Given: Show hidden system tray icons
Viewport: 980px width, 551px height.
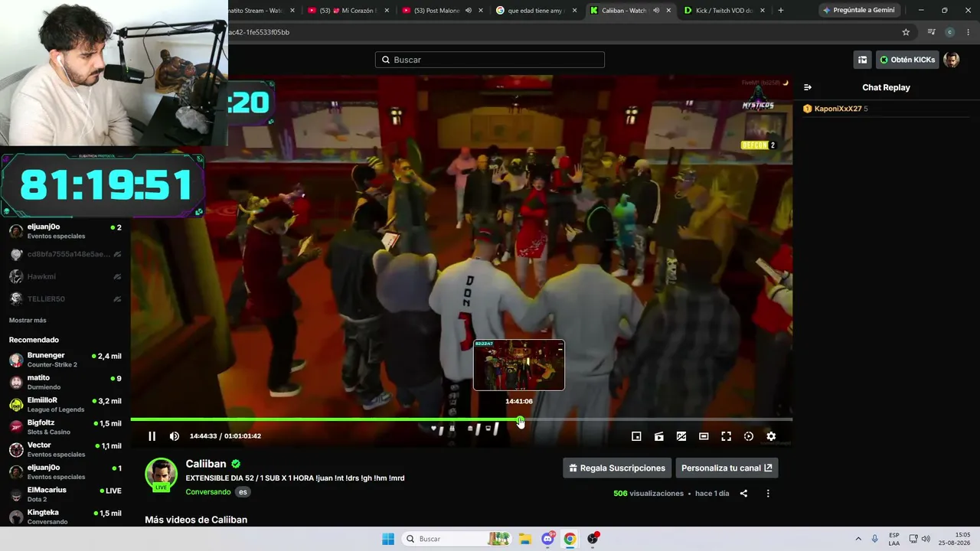Looking at the screenshot, I should [858, 539].
